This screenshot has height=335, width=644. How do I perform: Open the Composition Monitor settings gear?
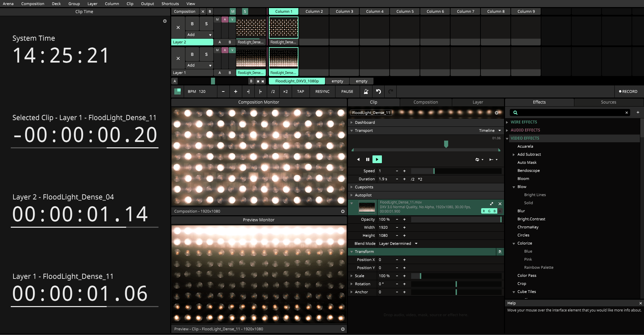pos(343,211)
